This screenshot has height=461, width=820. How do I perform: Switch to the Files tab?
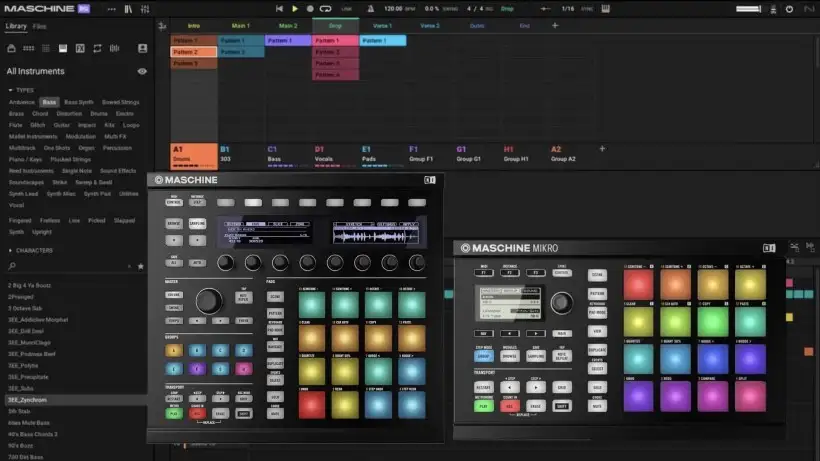[x=39, y=26]
